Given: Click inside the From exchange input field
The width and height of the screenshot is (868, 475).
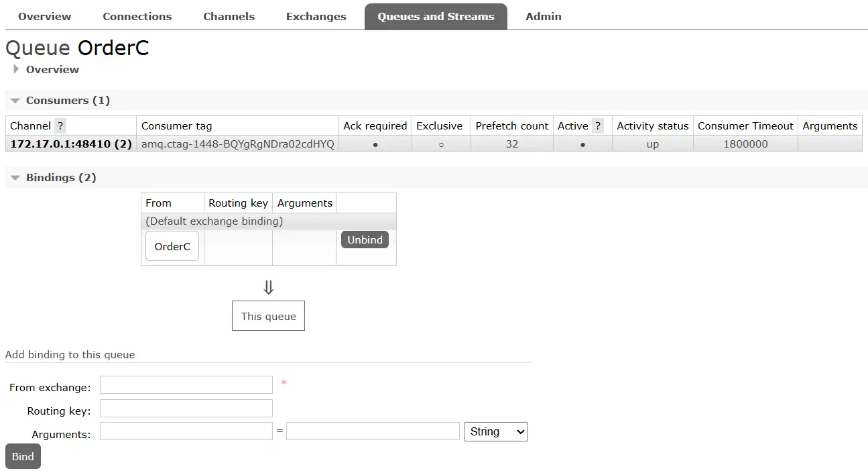Looking at the screenshot, I should pos(186,384).
